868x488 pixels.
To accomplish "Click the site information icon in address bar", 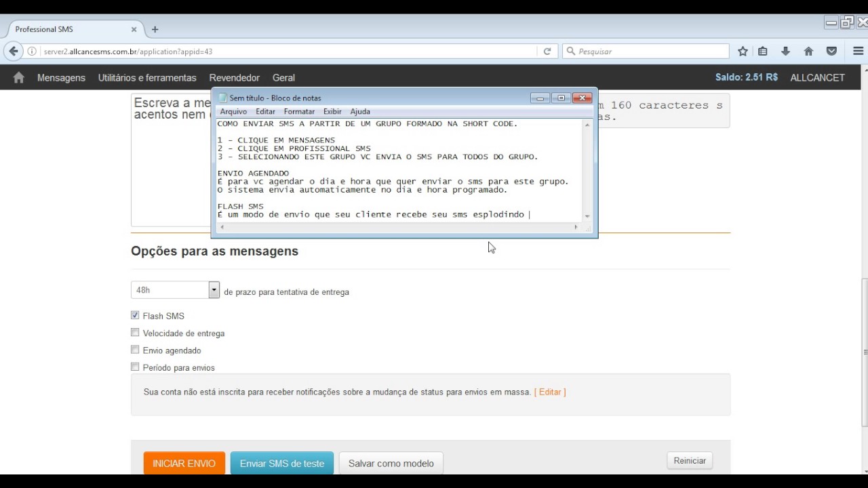I will (32, 52).
